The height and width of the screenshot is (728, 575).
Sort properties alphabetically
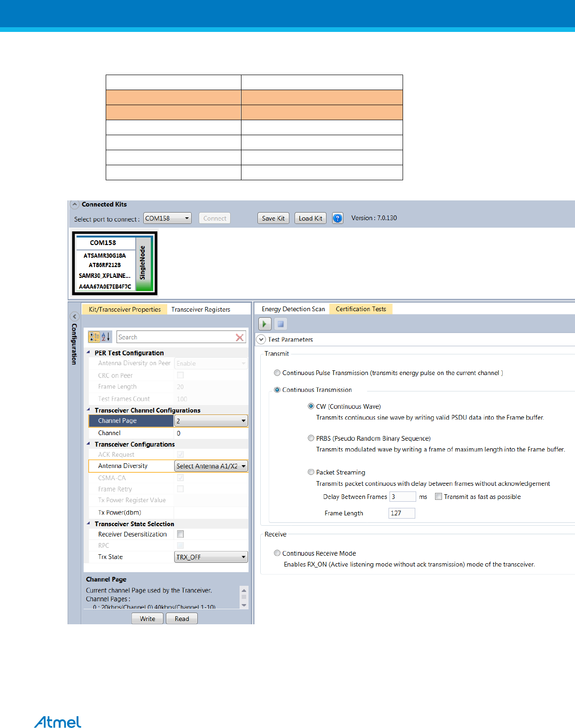pyautogui.click(x=106, y=337)
